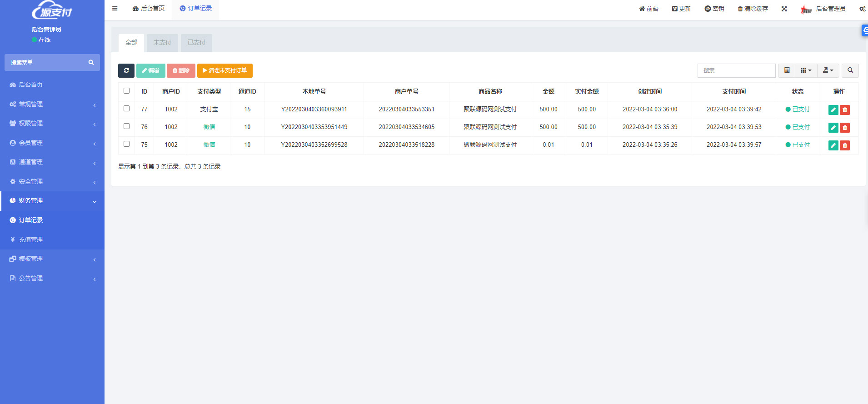Image resolution: width=868 pixels, height=404 pixels.
Task: Click the 清理未支付订单 button
Action: 225,70
